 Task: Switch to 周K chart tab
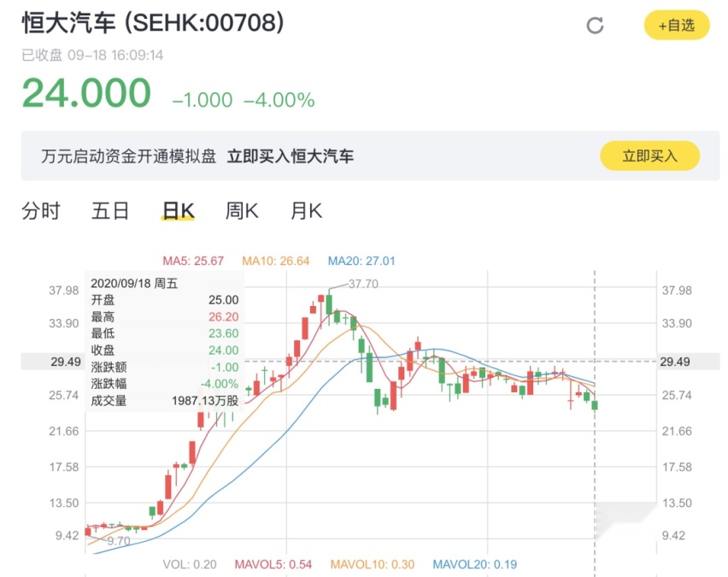242,211
